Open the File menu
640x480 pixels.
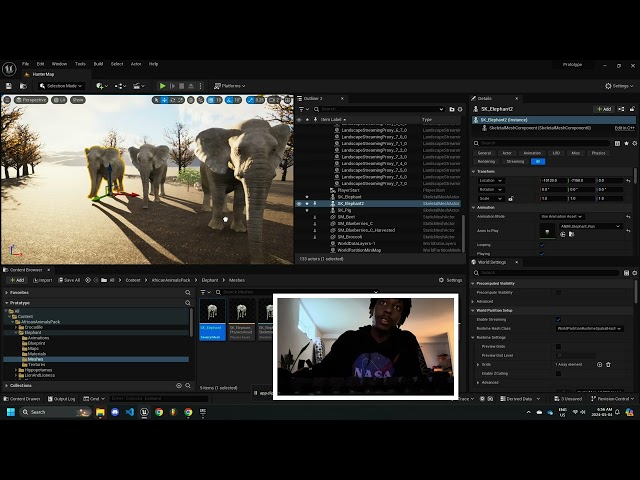coord(25,64)
